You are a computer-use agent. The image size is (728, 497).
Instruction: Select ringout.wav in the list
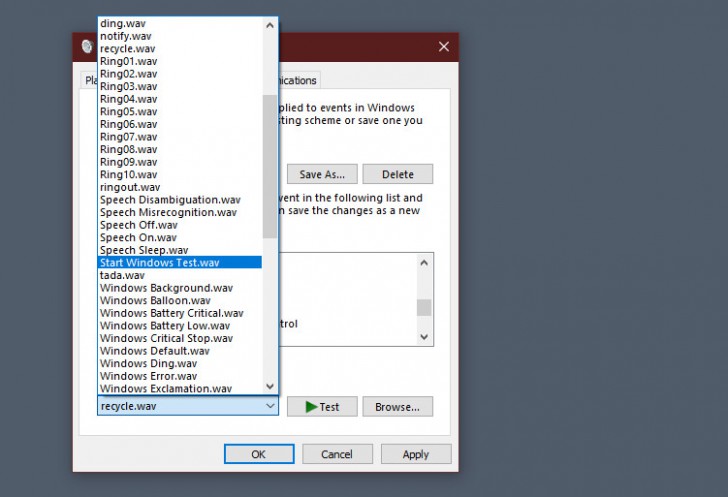point(180,187)
